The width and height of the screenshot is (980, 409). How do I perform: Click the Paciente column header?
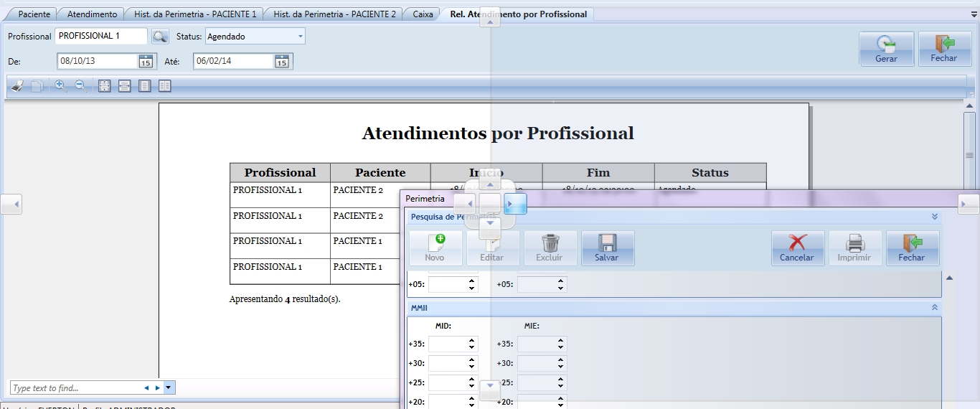point(380,172)
